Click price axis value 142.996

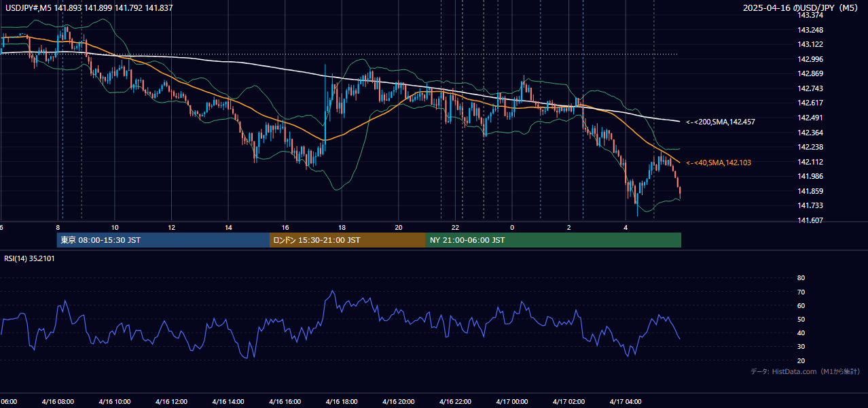[810, 59]
